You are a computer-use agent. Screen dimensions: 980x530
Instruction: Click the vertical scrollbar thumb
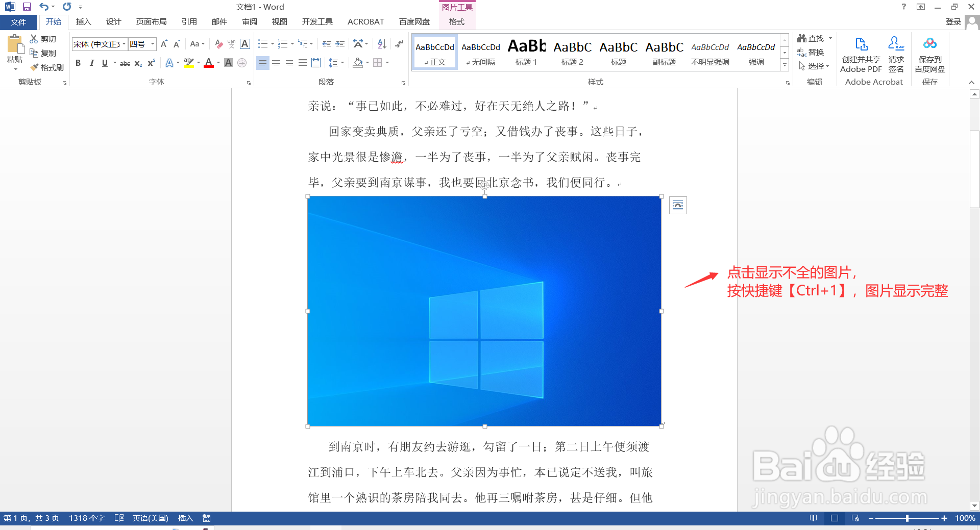(x=974, y=169)
